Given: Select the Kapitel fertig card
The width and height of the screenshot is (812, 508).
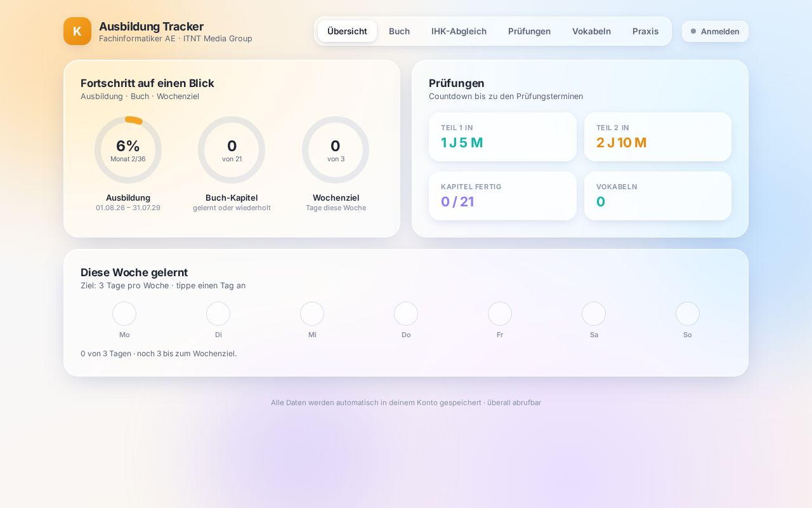Looking at the screenshot, I should point(502,196).
